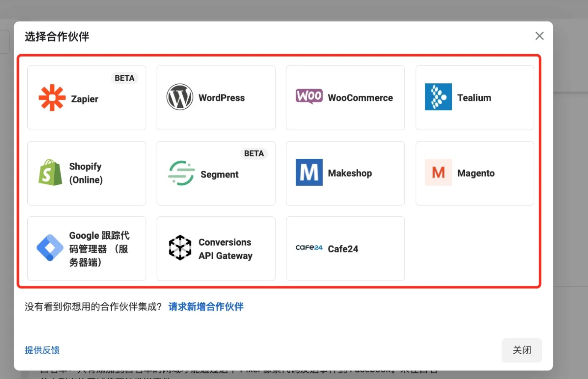Viewport: 588px width, 379px height.
Task: Open the Zapier BETA partner tile
Action: tap(86, 98)
